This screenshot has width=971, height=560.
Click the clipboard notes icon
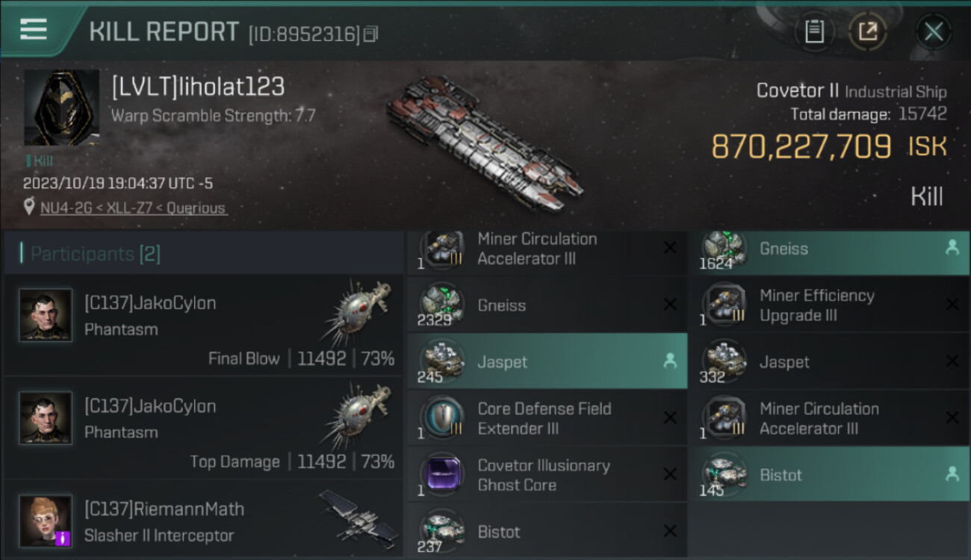click(x=814, y=32)
